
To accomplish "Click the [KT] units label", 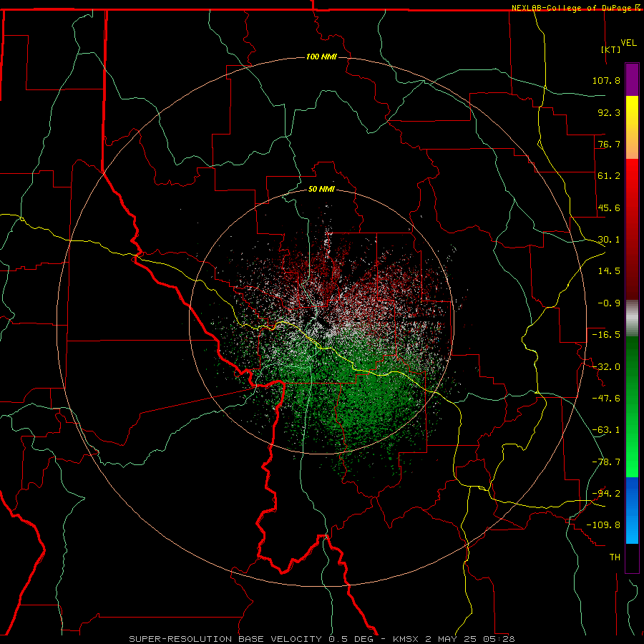I will [x=610, y=49].
